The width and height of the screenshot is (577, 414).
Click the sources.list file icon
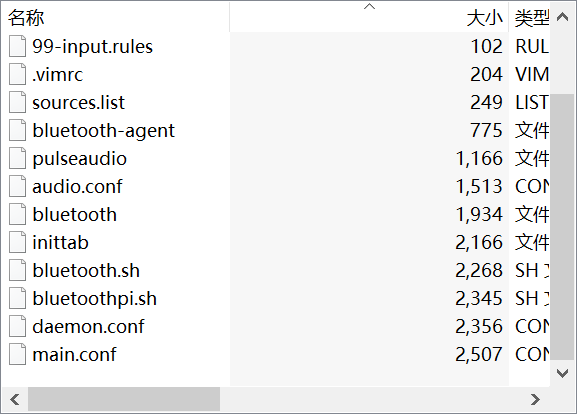point(17,102)
